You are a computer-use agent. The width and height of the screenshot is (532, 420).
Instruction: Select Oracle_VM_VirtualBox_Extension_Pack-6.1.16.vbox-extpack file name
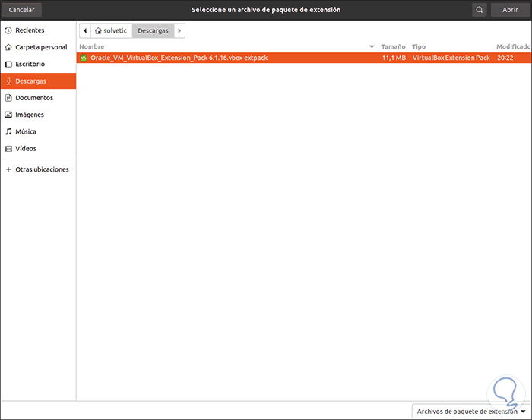point(179,58)
